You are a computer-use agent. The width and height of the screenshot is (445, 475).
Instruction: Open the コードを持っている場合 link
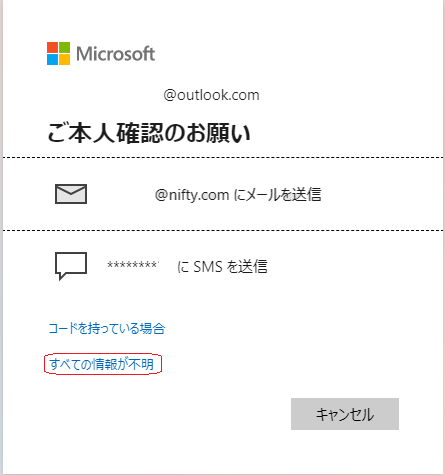point(107,328)
